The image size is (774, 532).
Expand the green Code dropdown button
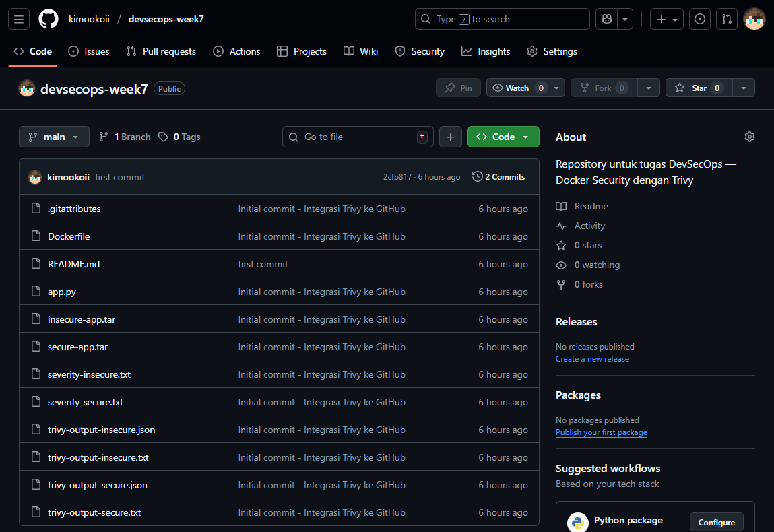[x=503, y=137]
